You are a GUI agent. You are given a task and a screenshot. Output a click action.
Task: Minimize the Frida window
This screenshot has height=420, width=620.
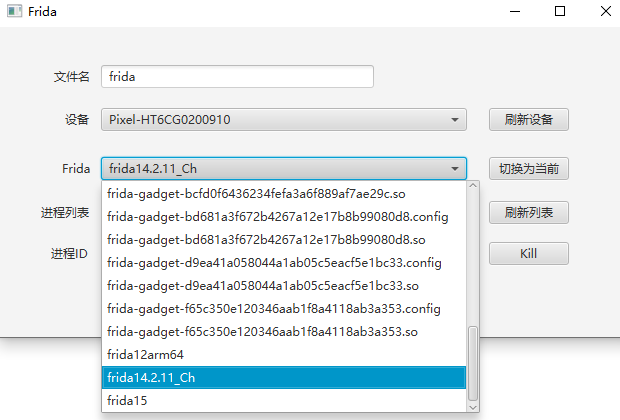[x=515, y=11]
